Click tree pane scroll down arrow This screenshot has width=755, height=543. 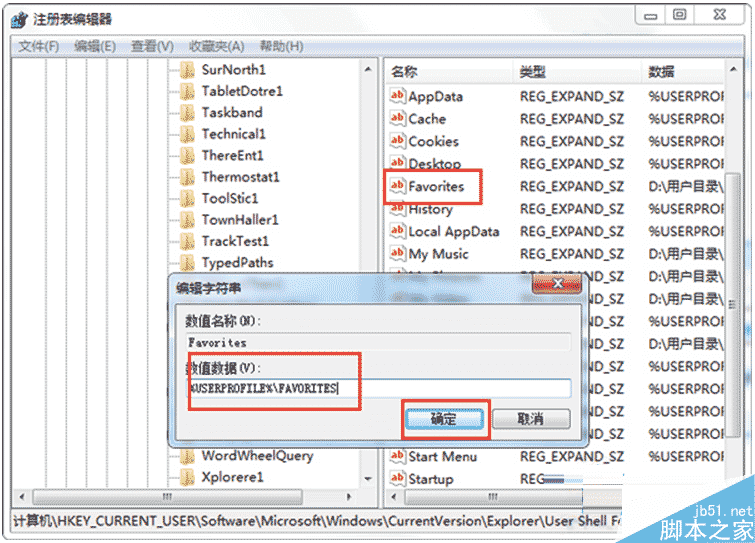tap(368, 478)
